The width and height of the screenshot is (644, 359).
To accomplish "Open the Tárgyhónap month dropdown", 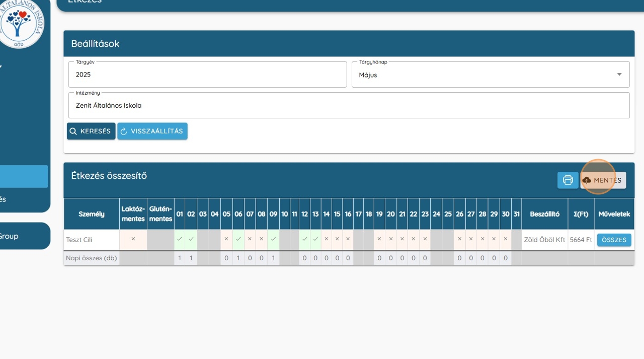I will click(490, 75).
